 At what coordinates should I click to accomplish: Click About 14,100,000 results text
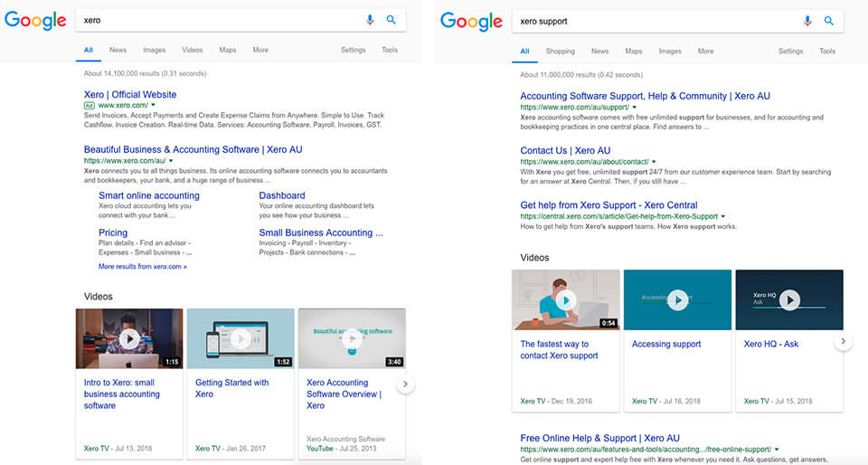click(145, 73)
